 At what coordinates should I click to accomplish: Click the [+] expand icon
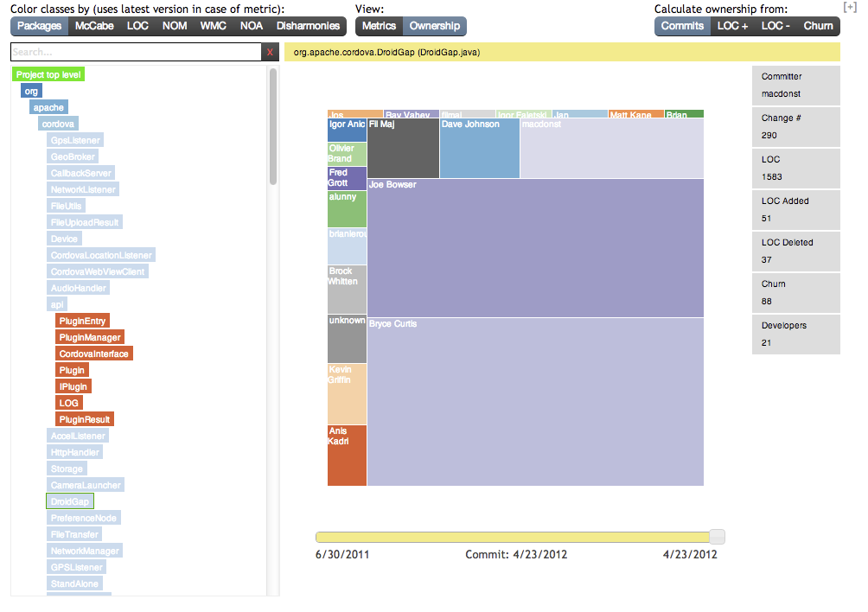click(x=850, y=7)
